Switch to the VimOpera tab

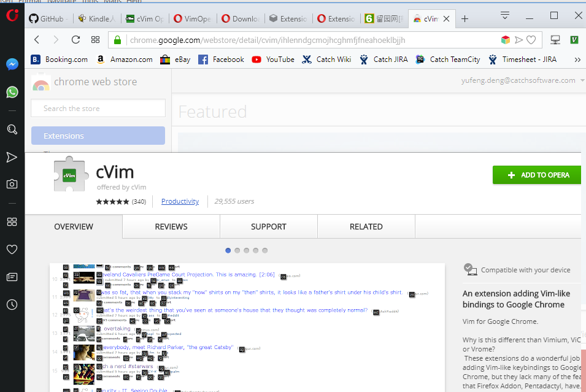(193, 18)
